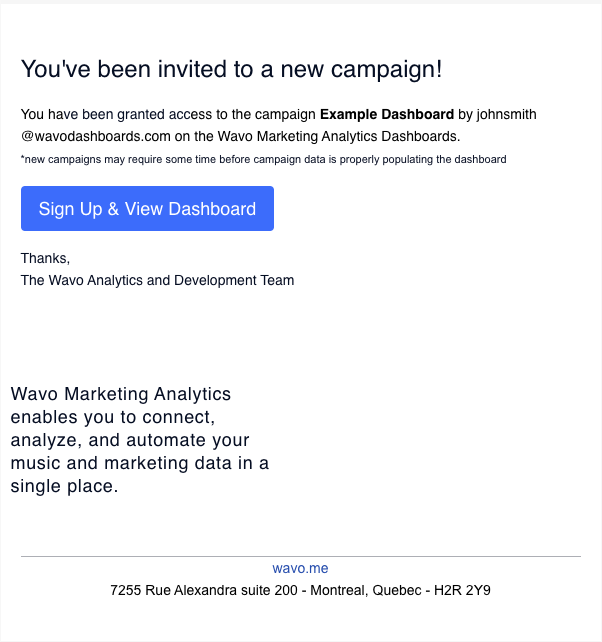Image resolution: width=602 pixels, height=642 pixels.
Task: Click the 'You've been invited' headline
Action: (231, 69)
